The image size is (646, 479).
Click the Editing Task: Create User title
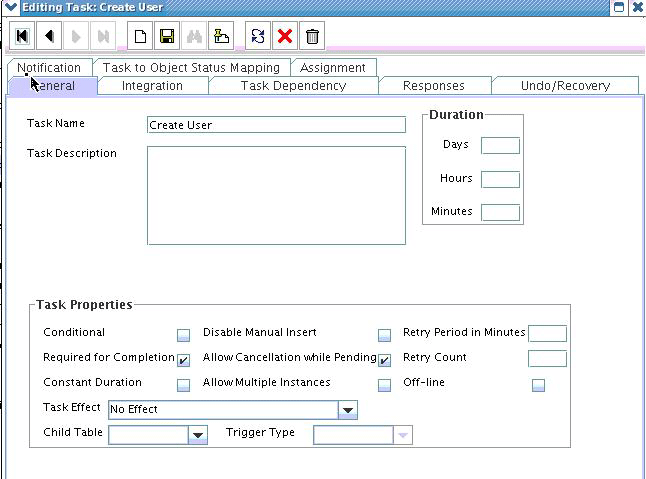click(92, 7)
